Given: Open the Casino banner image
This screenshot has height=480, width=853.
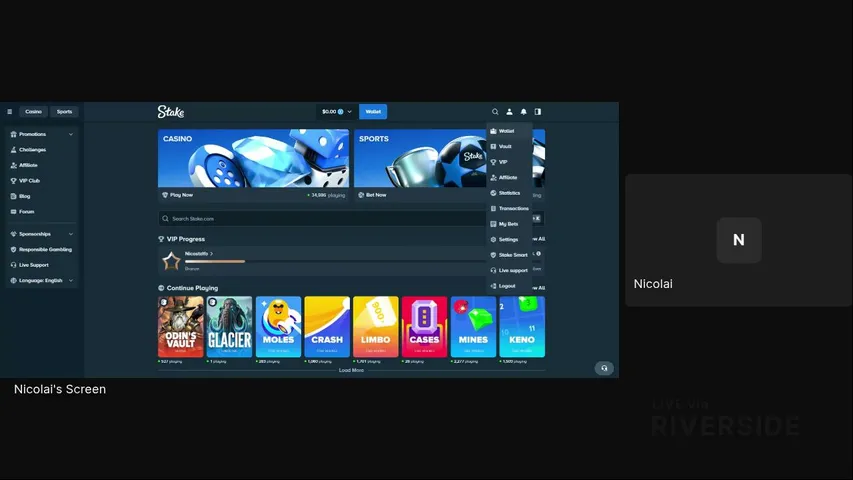Looking at the screenshot, I should 254,158.
